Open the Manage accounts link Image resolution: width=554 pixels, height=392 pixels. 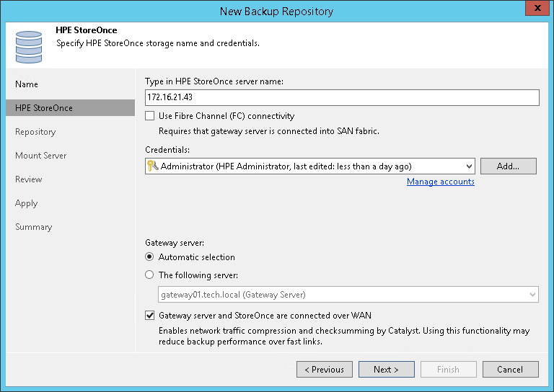tap(440, 182)
